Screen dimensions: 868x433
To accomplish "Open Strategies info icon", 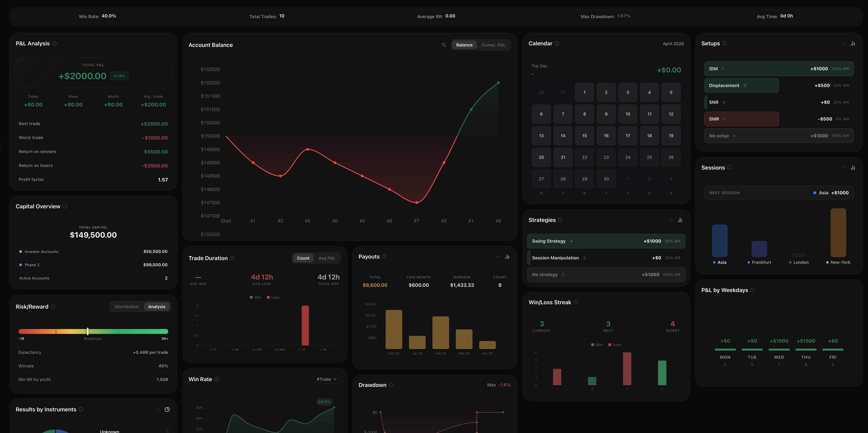I will (560, 220).
